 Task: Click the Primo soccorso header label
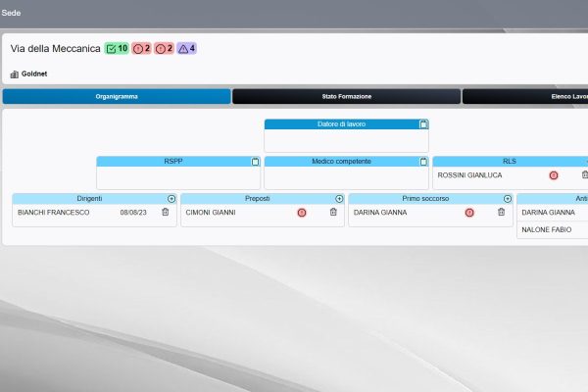[425, 198]
